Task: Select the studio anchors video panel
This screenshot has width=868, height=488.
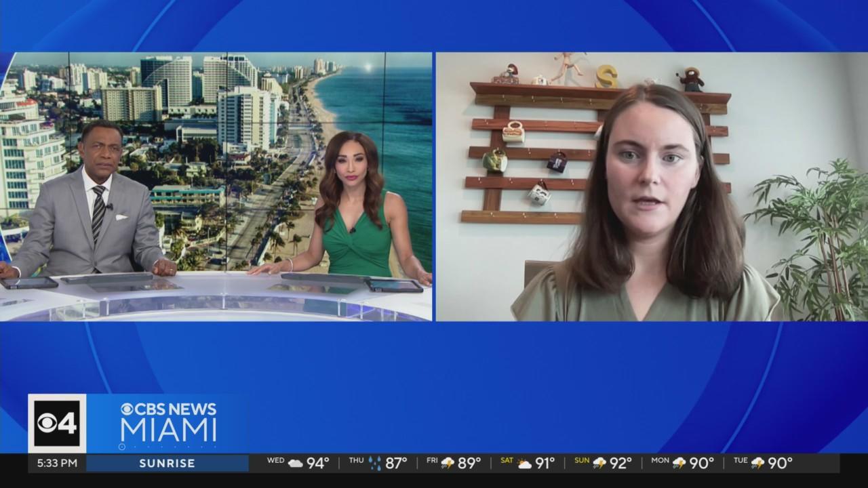Action: point(216,186)
